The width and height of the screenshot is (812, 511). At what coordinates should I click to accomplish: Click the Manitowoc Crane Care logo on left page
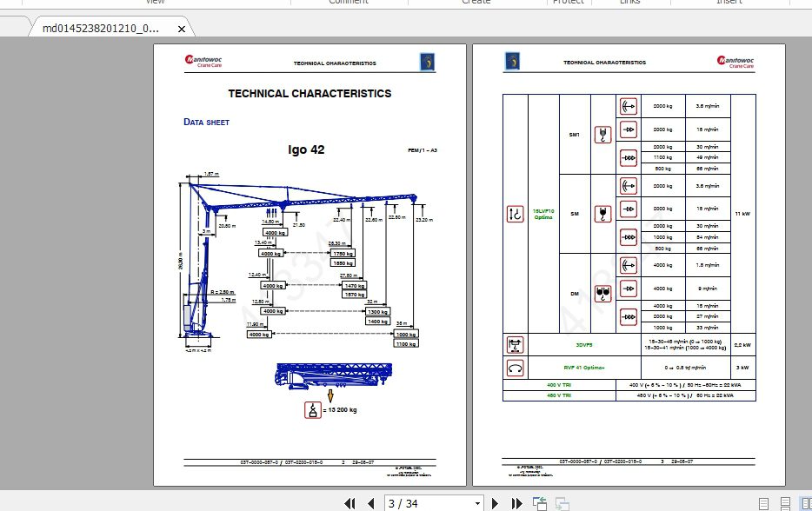point(203,62)
